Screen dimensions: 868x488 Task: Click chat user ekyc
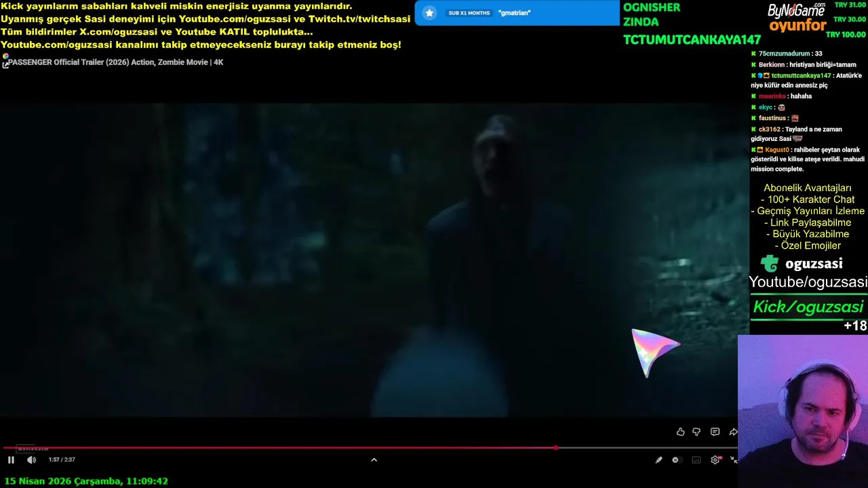coord(766,107)
